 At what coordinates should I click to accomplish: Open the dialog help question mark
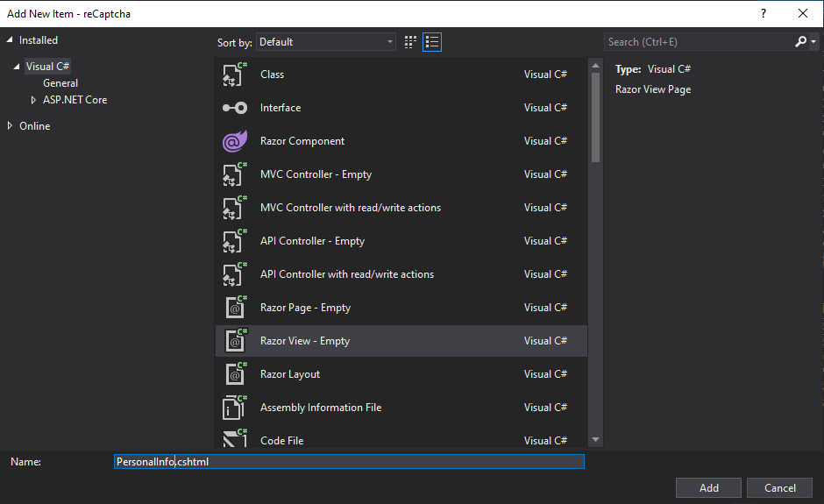pos(764,14)
